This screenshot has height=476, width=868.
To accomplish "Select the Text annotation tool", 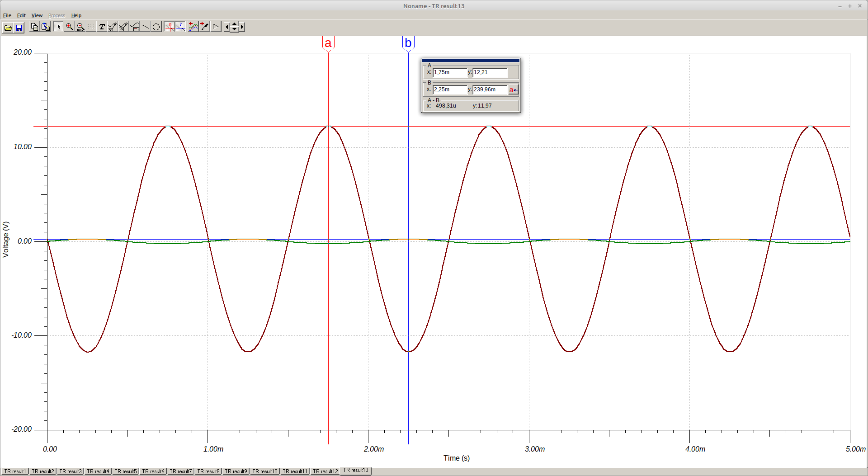I will (x=102, y=27).
